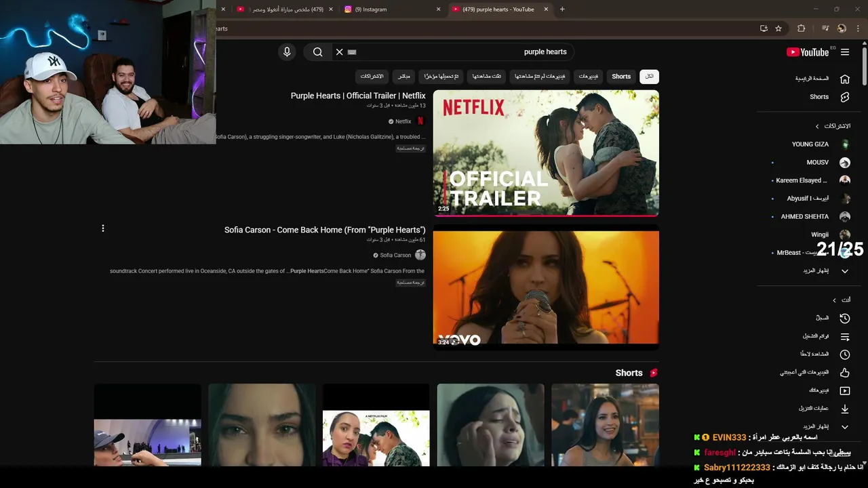This screenshot has width=868, height=488.
Task: Open the Netflix channel link
Action: tap(403, 121)
